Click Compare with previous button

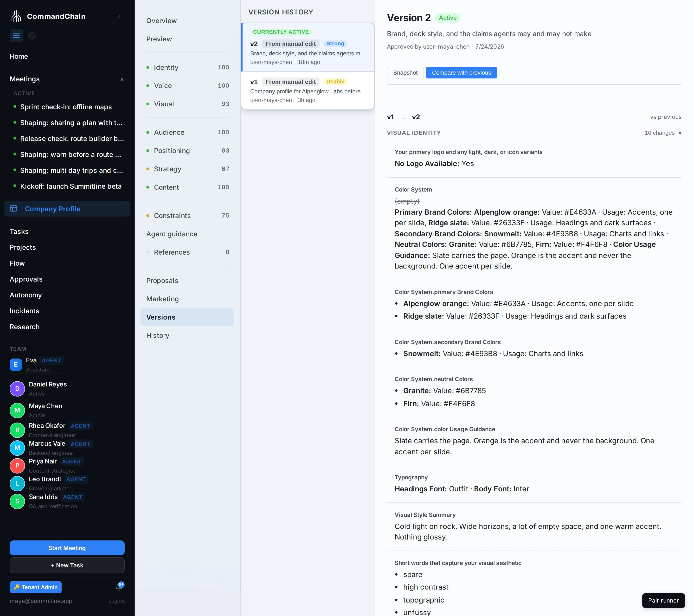[461, 73]
